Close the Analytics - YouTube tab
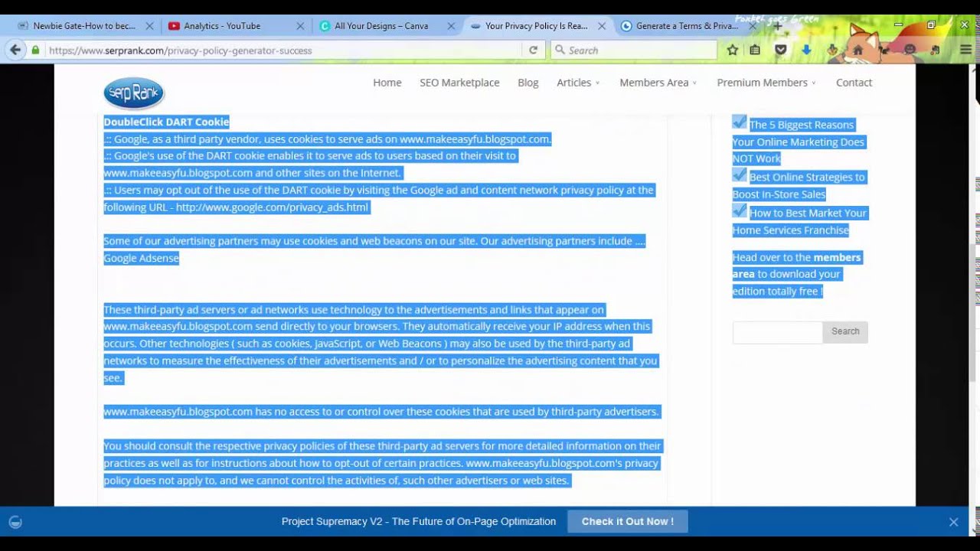This screenshot has width=980, height=551. pos(300,26)
